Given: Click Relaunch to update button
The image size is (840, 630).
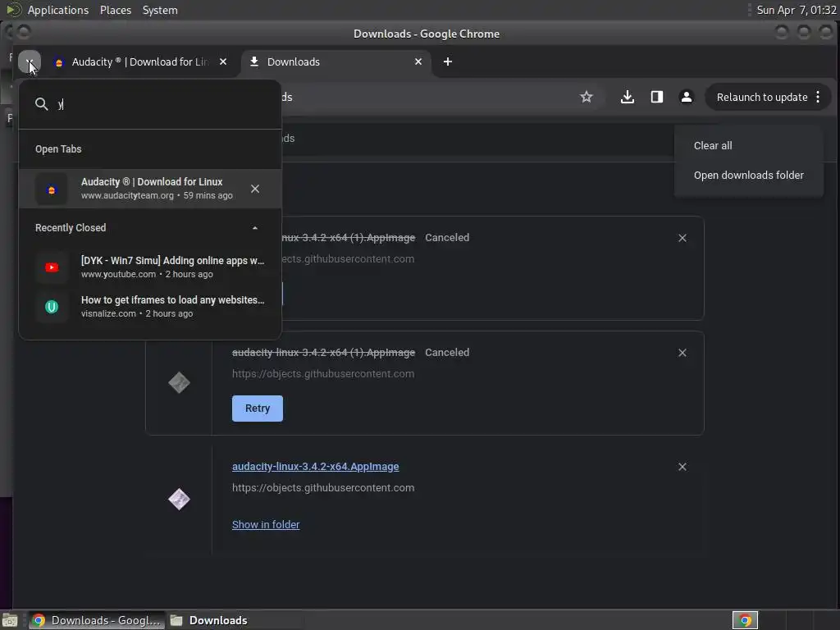Looking at the screenshot, I should [x=761, y=97].
